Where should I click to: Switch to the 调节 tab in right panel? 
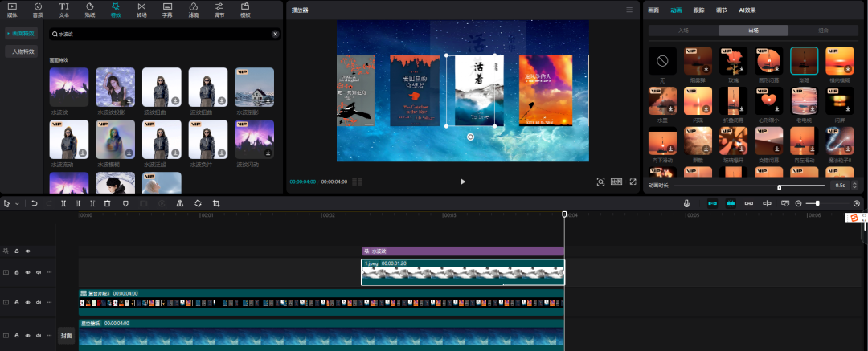[721, 10]
